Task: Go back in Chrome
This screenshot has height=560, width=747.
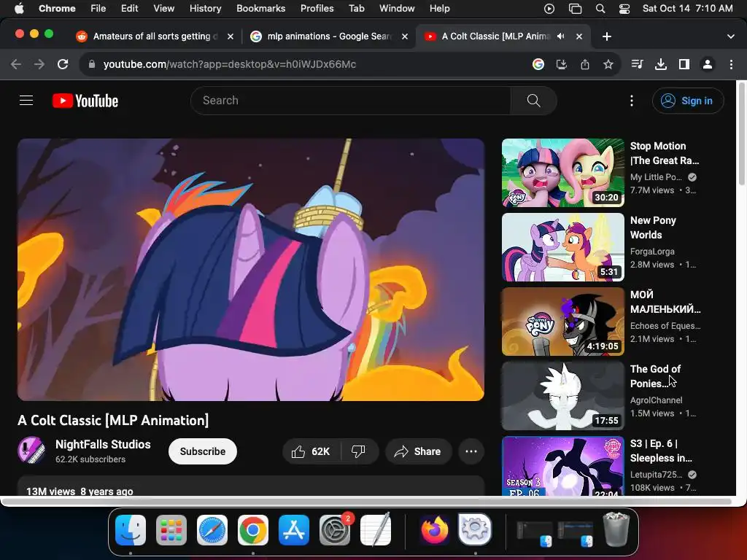Action: click(x=16, y=64)
